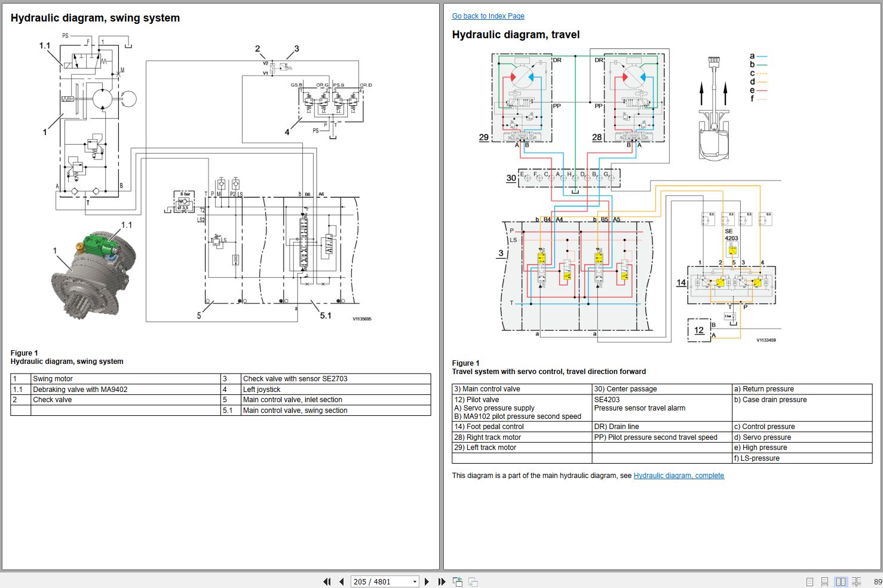
Task: Go to the next page
Action: [x=427, y=581]
